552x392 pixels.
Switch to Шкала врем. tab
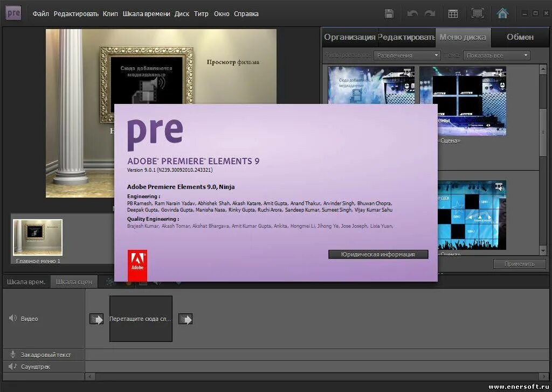(x=26, y=282)
